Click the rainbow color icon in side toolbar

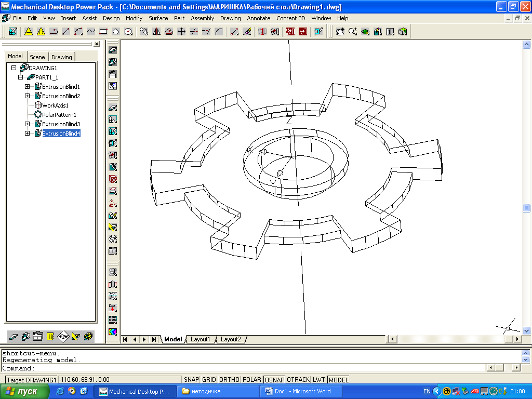click(113, 331)
